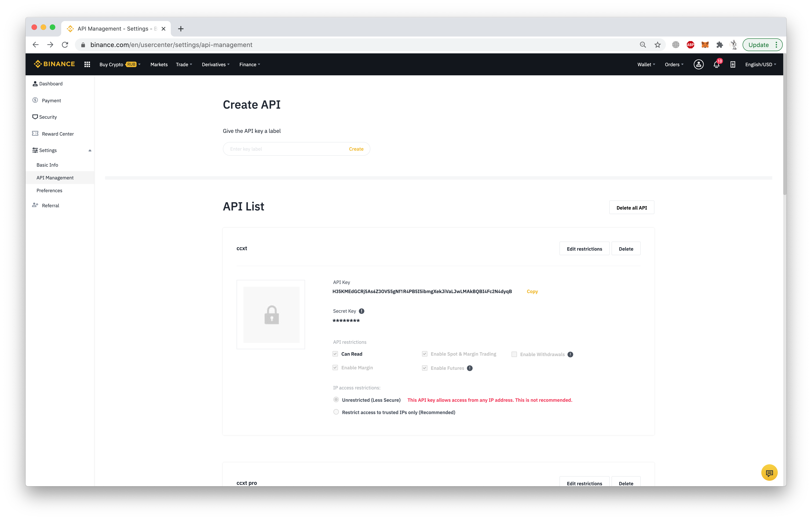
Task: Open the MetaMask fox extension icon
Action: tap(705, 45)
